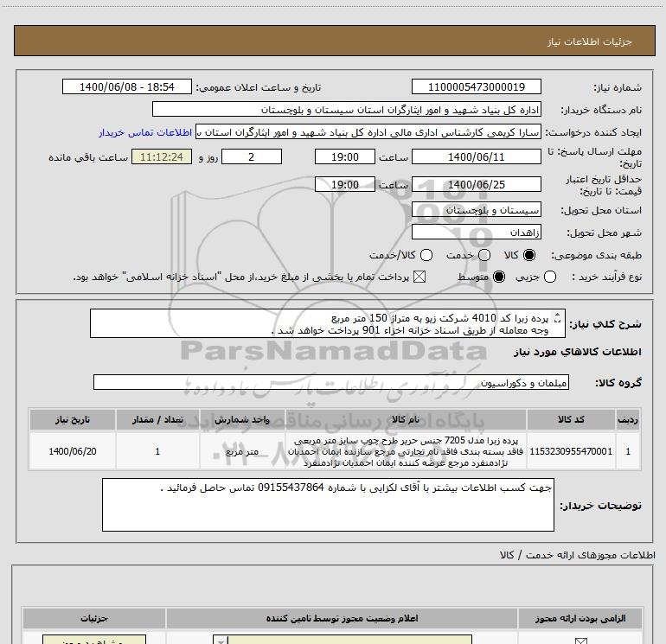Click the Zebra curtain product name cell
This screenshot has width=666, height=644.
click(406, 451)
